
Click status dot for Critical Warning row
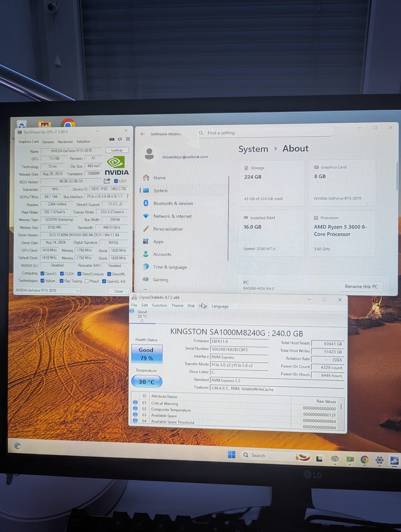(x=135, y=402)
